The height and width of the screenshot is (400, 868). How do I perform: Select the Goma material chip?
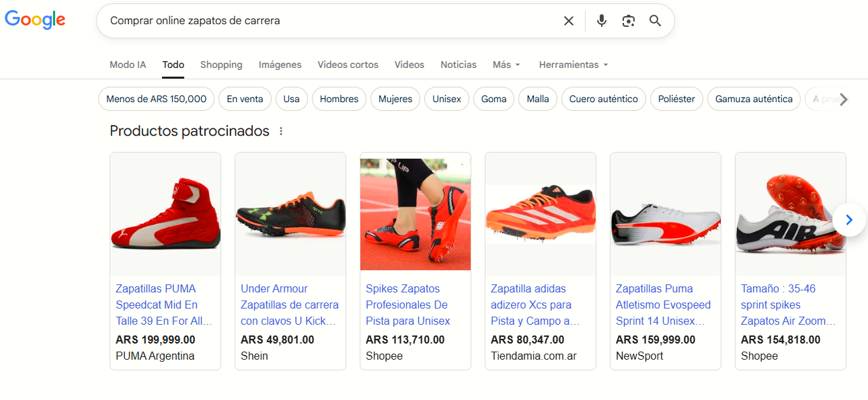click(494, 99)
